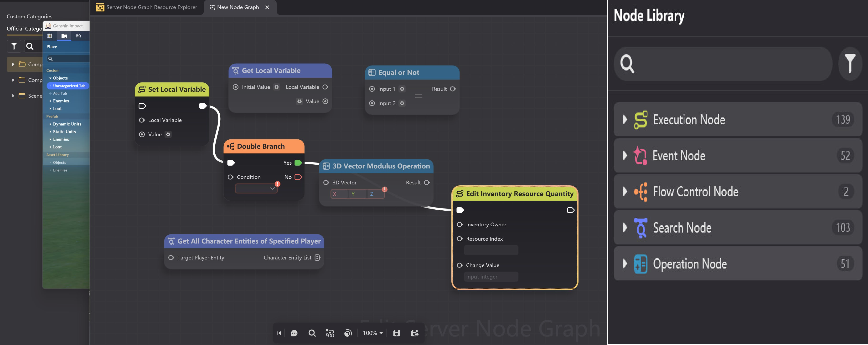
Task: Click the Input 2 gear icon
Action: pos(402,103)
